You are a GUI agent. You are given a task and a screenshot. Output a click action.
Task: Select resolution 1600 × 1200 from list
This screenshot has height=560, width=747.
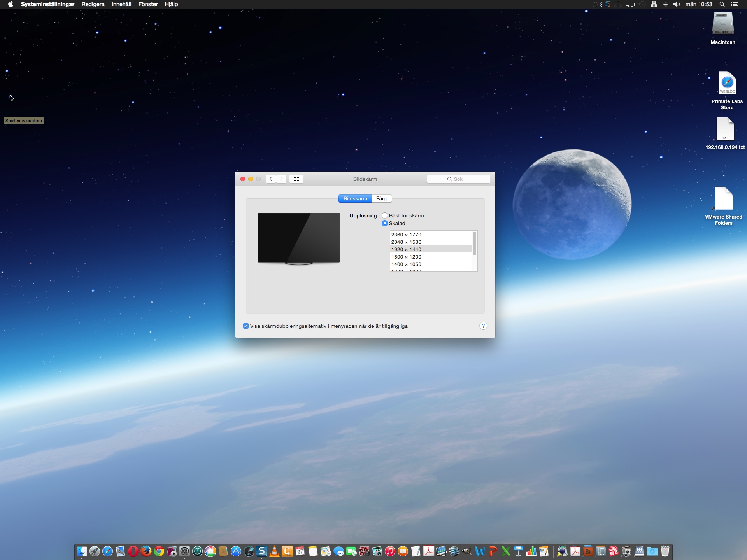click(x=406, y=257)
